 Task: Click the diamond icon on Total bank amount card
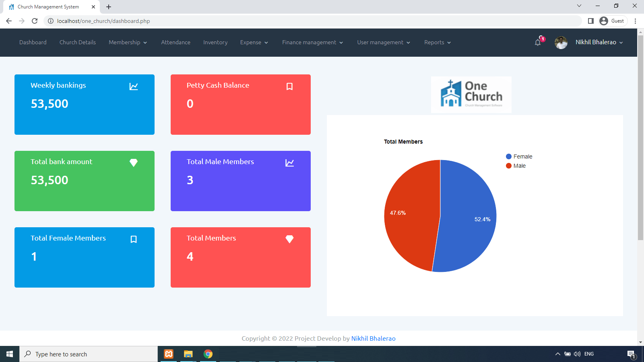[134, 162]
